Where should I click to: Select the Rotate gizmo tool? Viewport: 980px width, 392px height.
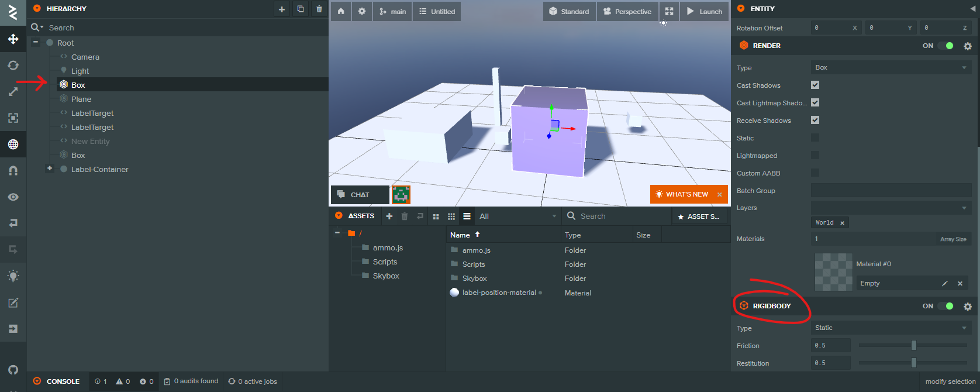click(13, 66)
